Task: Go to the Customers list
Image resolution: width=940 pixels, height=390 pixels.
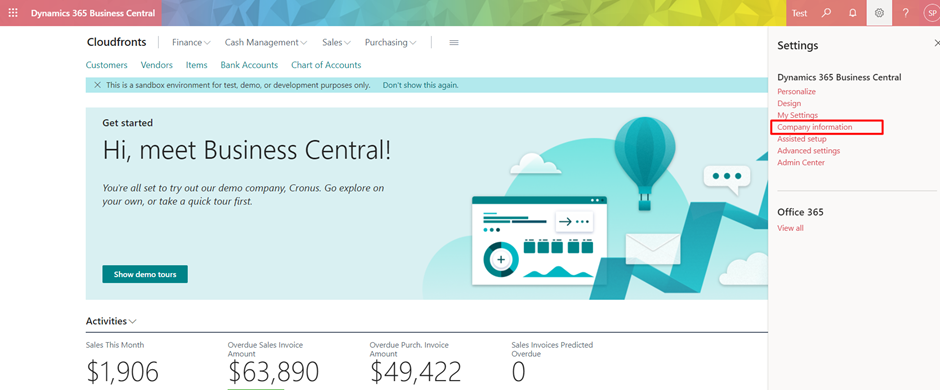Action: (107, 65)
